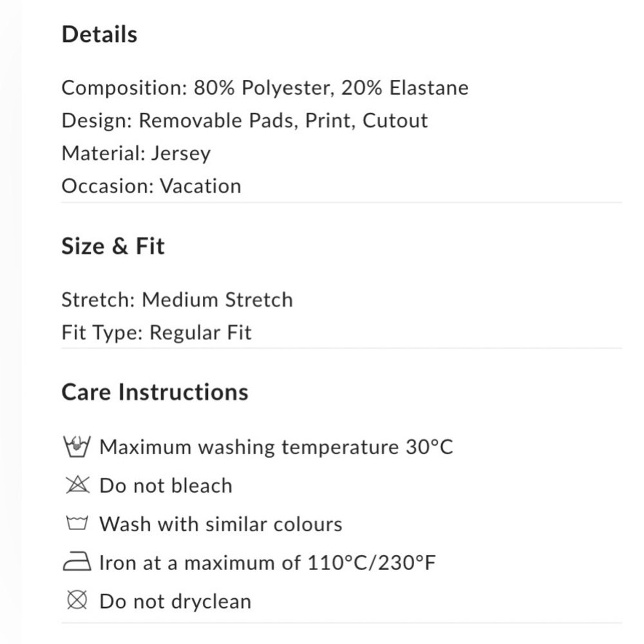Viewport: 644px width, 644px height.
Task: Click 'Wash with similar colours' text
Action: click(220, 524)
